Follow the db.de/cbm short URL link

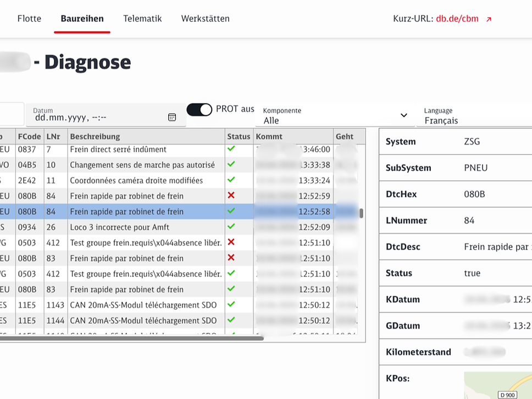click(457, 19)
